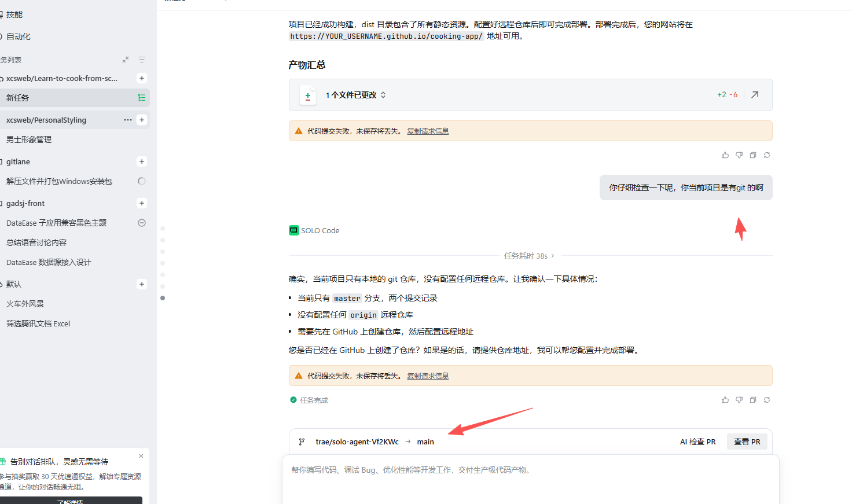Open more options for xcsweb/PersonalStyling
Screen dimensions: 852x504
128,120
